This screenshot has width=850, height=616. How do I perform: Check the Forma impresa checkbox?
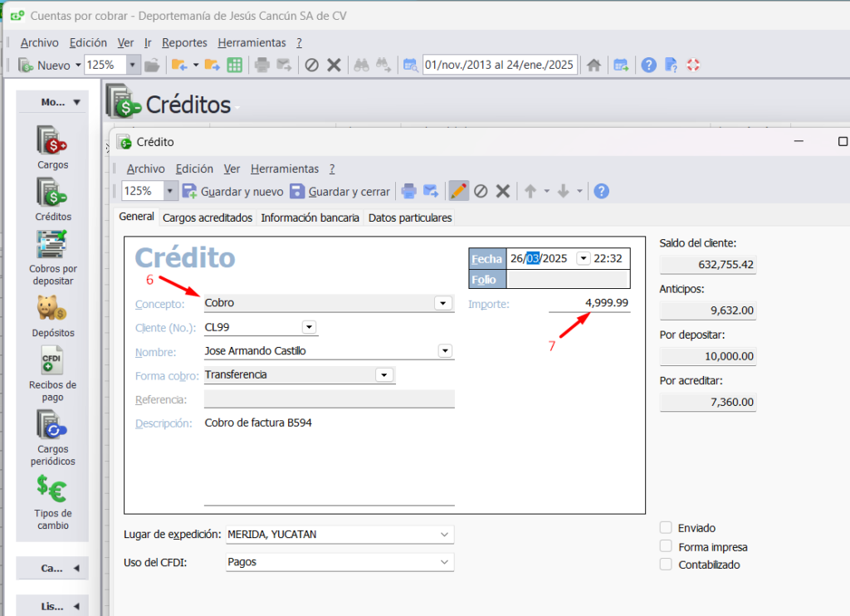pyautogui.click(x=666, y=546)
